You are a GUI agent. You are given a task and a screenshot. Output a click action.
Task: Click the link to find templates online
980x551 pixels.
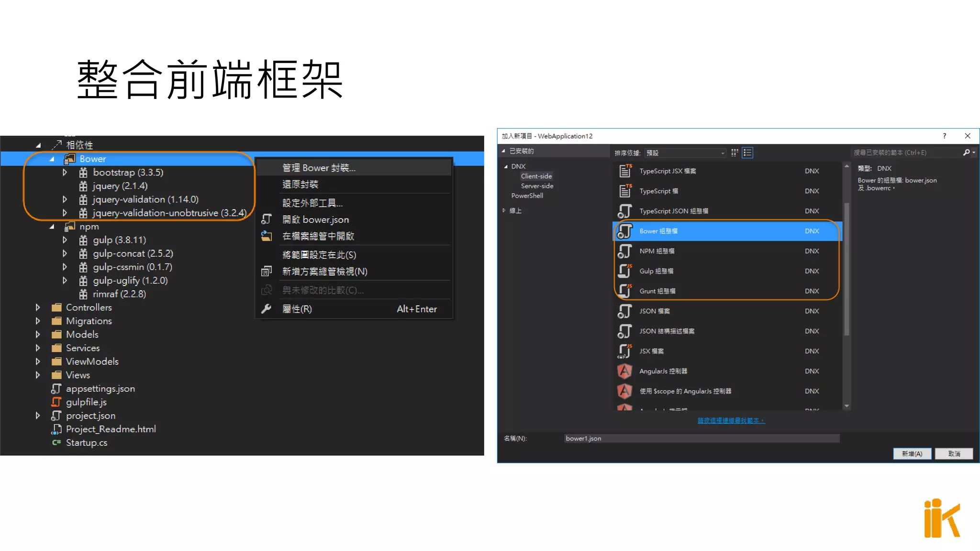pos(731,420)
